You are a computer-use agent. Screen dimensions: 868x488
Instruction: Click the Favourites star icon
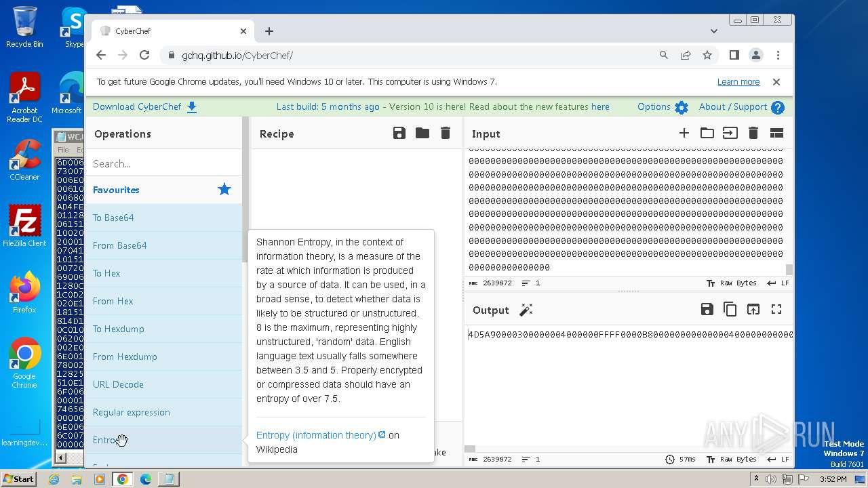224,190
